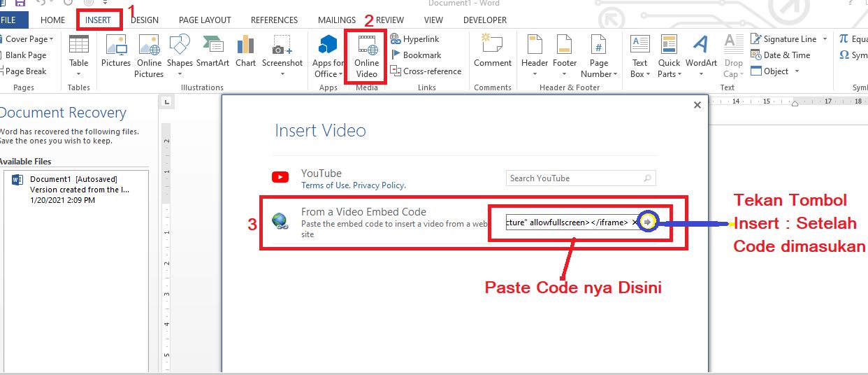This screenshot has width=868, height=375.
Task: Open the Drop Cap options
Action: pyautogui.click(x=733, y=56)
